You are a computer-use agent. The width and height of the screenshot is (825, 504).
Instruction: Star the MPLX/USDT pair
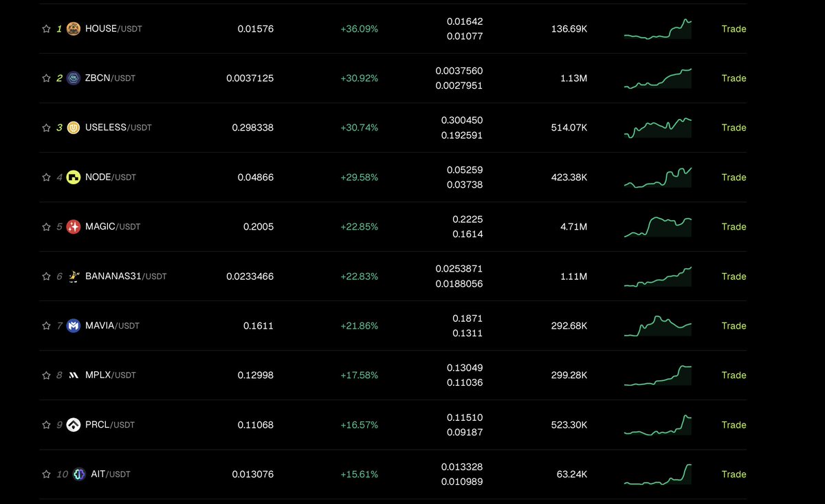46,375
